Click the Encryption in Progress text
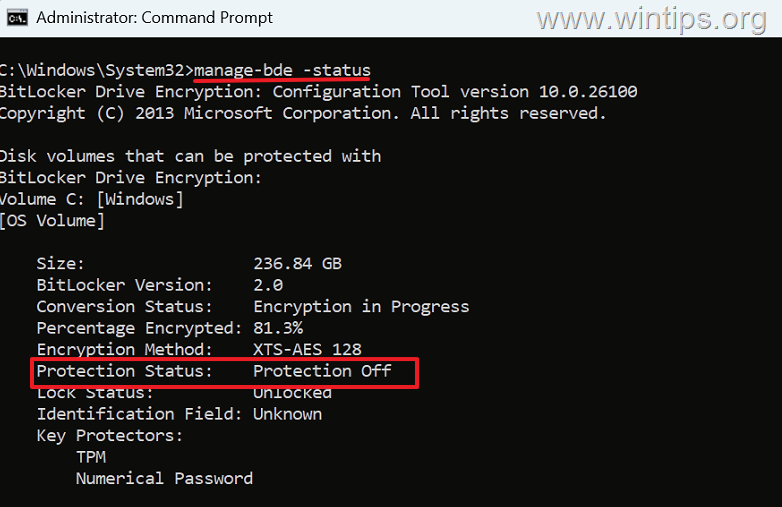 [361, 307]
